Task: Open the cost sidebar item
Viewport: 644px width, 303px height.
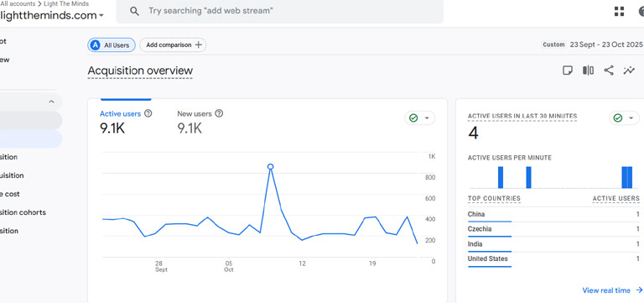Action: click(10, 194)
